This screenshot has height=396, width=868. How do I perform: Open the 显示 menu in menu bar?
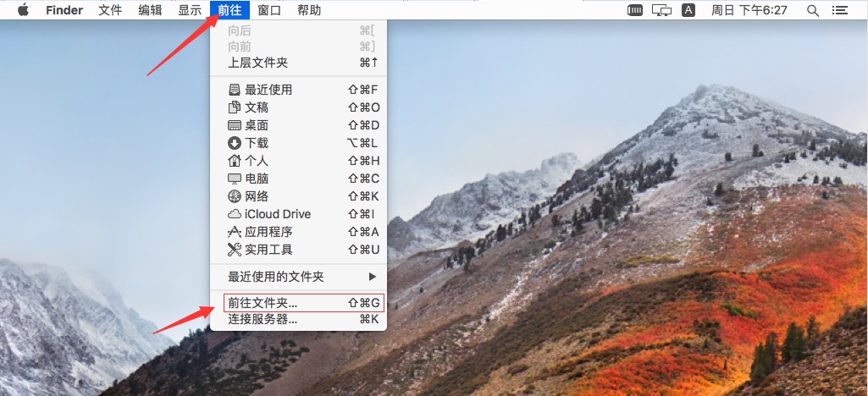tap(190, 10)
